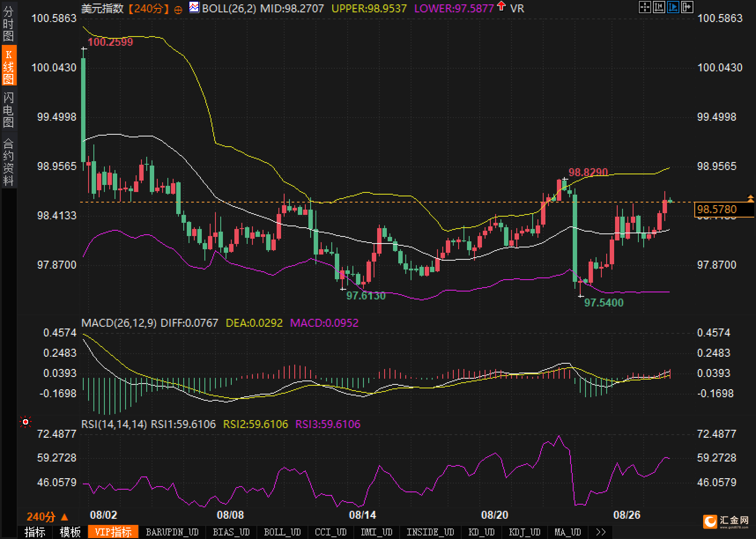
Task: Click the RSI1:59.6106 value
Action: point(183,424)
